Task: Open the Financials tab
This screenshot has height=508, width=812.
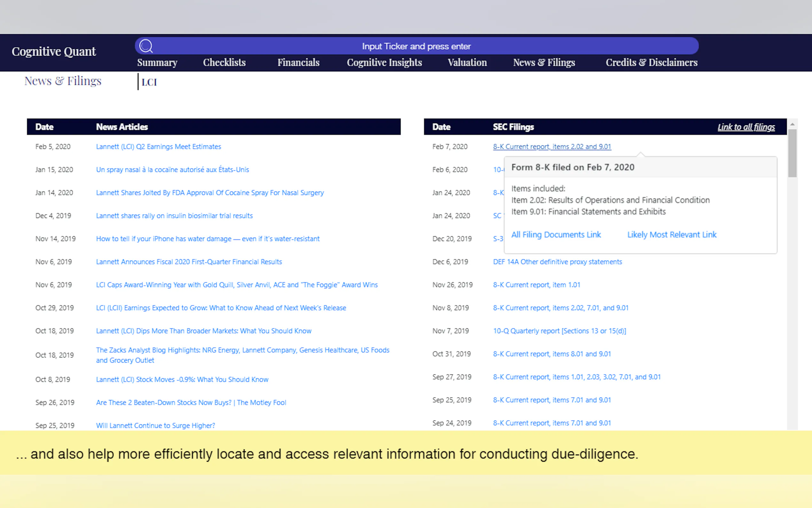Action: [298, 62]
